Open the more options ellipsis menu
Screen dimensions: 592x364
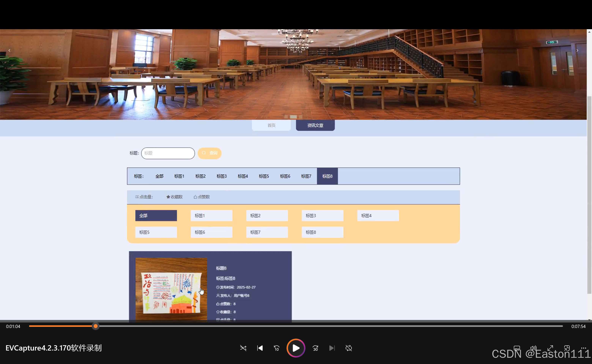[583, 348]
